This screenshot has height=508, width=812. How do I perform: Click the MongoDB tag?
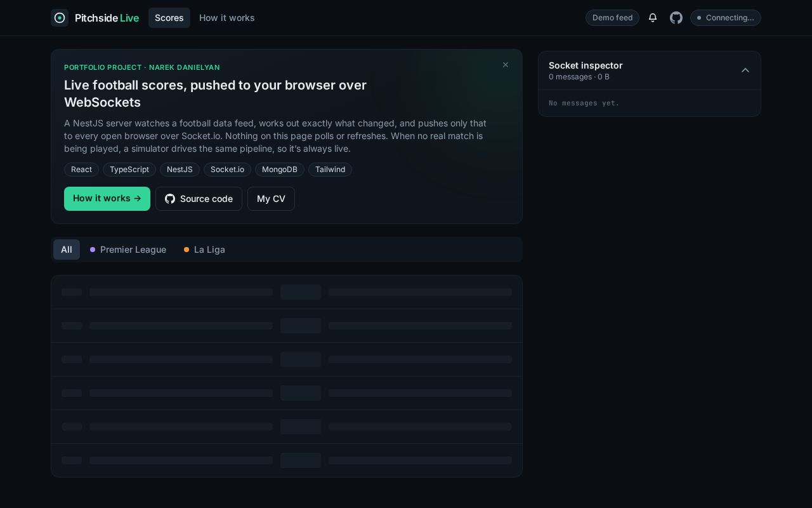[x=280, y=170]
